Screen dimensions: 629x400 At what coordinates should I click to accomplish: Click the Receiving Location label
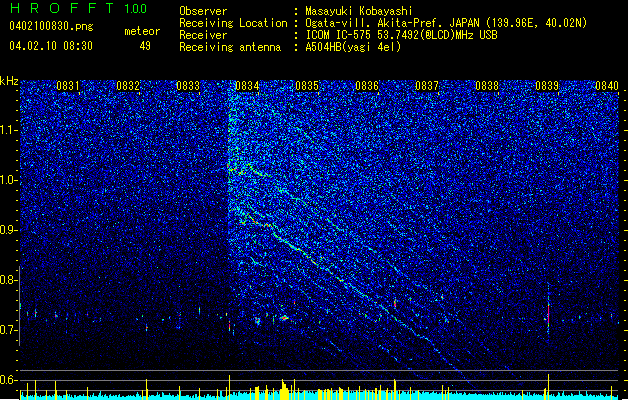pos(233,23)
